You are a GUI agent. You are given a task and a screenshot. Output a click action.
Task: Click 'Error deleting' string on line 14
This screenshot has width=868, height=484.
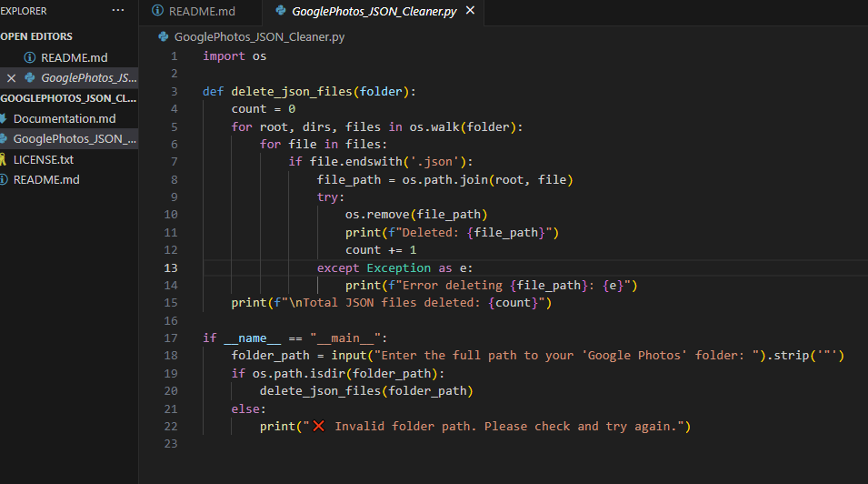pyautogui.click(x=453, y=286)
